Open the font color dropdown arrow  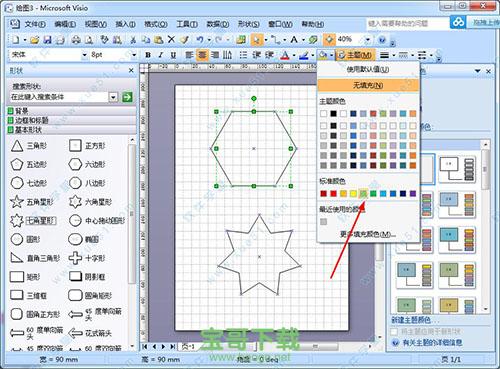(x=294, y=55)
